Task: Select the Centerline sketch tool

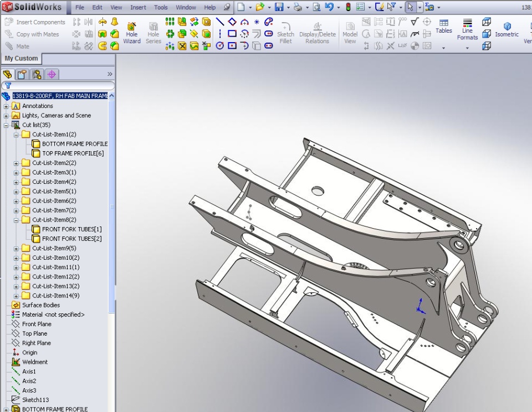Action: point(220,34)
